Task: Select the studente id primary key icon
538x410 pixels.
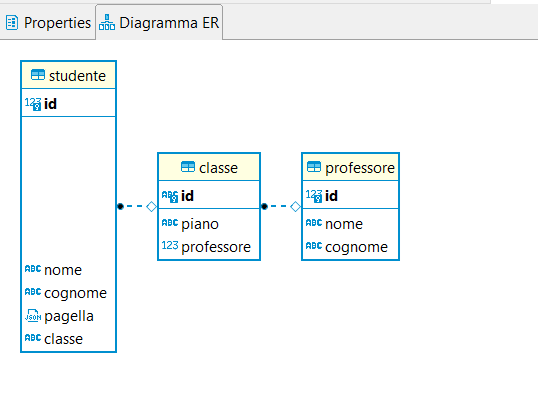Action: point(33,104)
